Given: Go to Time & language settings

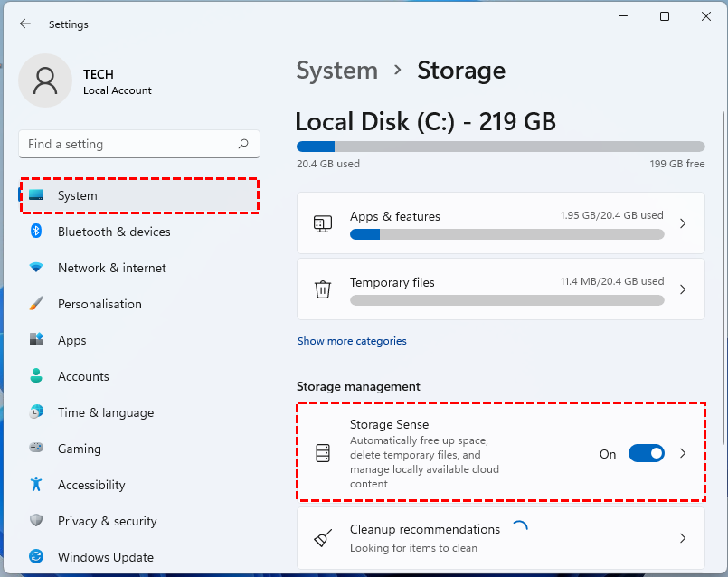Looking at the screenshot, I should pos(106,412).
